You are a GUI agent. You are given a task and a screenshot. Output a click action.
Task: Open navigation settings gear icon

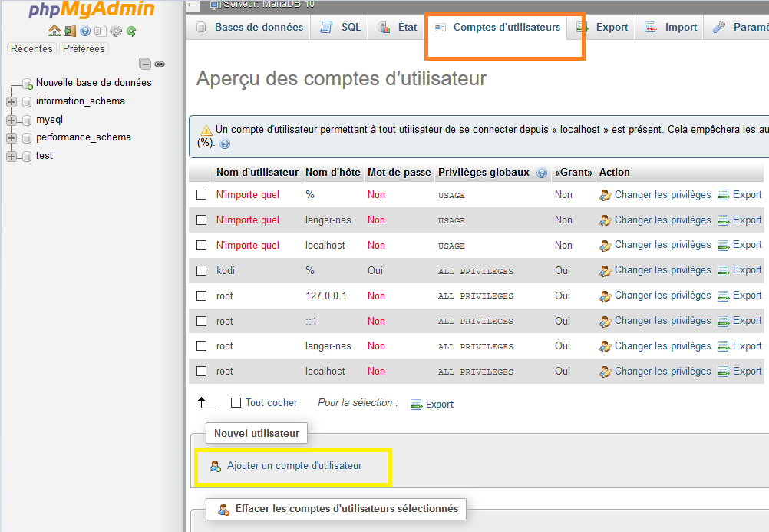tap(116, 31)
